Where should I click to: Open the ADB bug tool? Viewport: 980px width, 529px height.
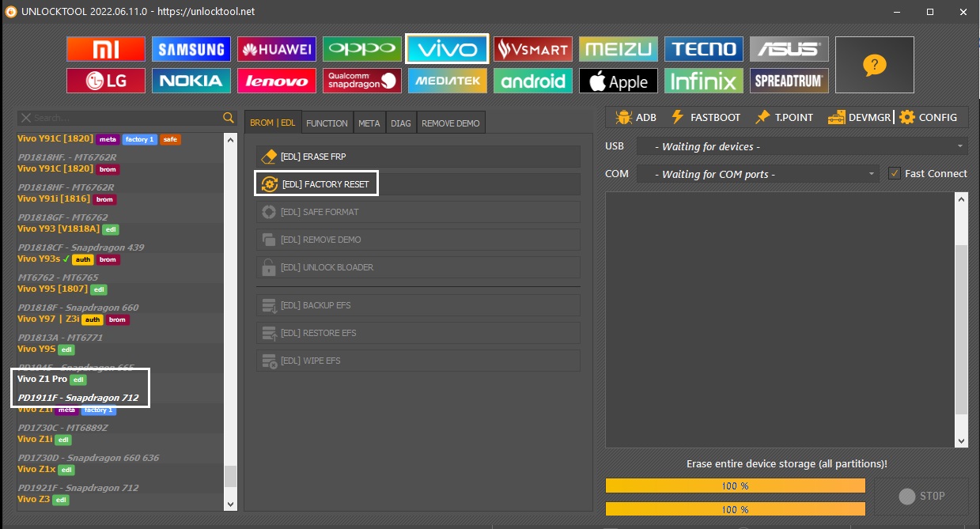636,117
